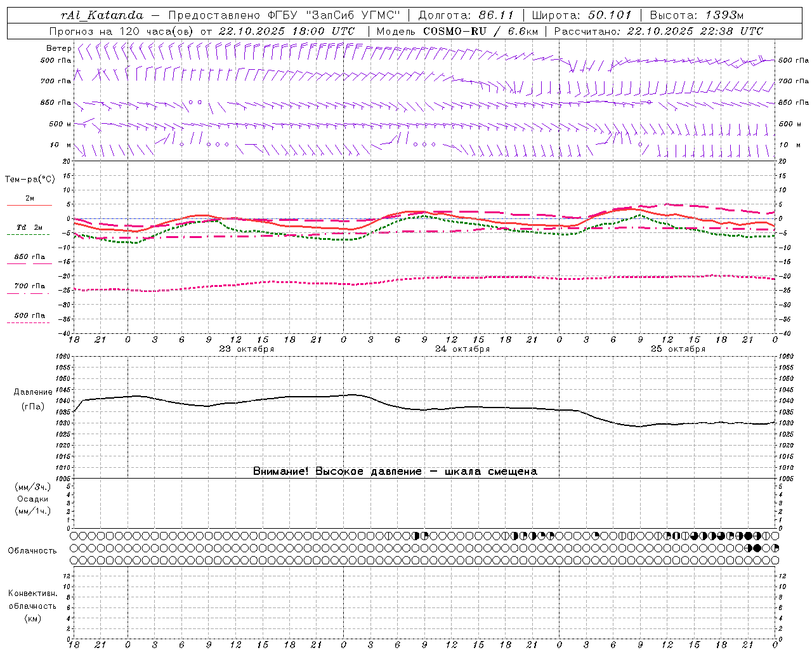Click the Конвективн. convective cloud label
Viewport: 812px width, 650px height.
(x=32, y=594)
